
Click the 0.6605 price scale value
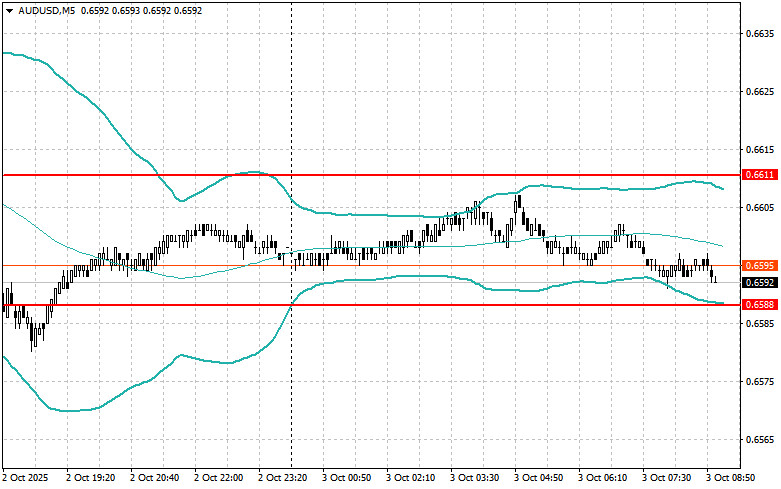pyautogui.click(x=760, y=208)
